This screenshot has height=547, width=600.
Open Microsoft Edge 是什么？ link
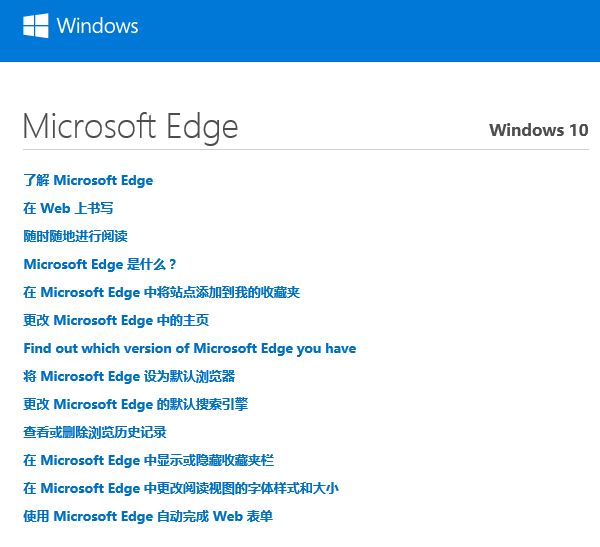pyautogui.click(x=100, y=264)
